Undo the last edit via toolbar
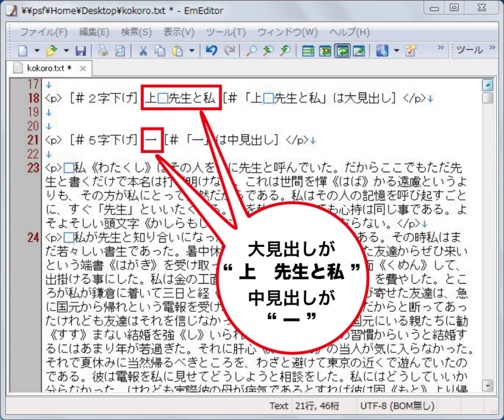The image size is (504, 420). click(x=211, y=52)
